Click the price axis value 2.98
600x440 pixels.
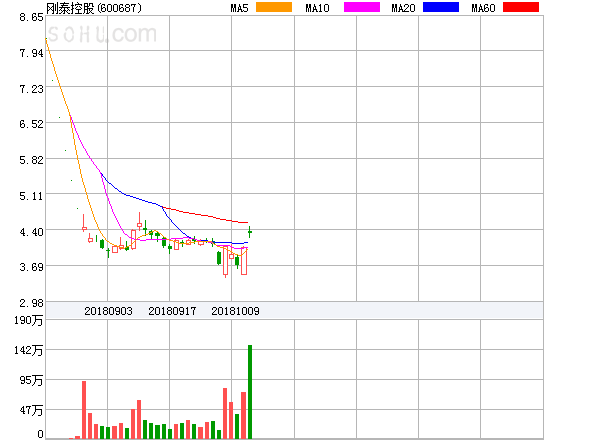pyautogui.click(x=31, y=303)
